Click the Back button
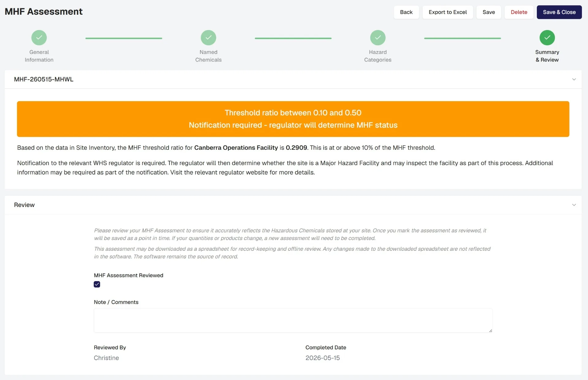 pyautogui.click(x=406, y=12)
